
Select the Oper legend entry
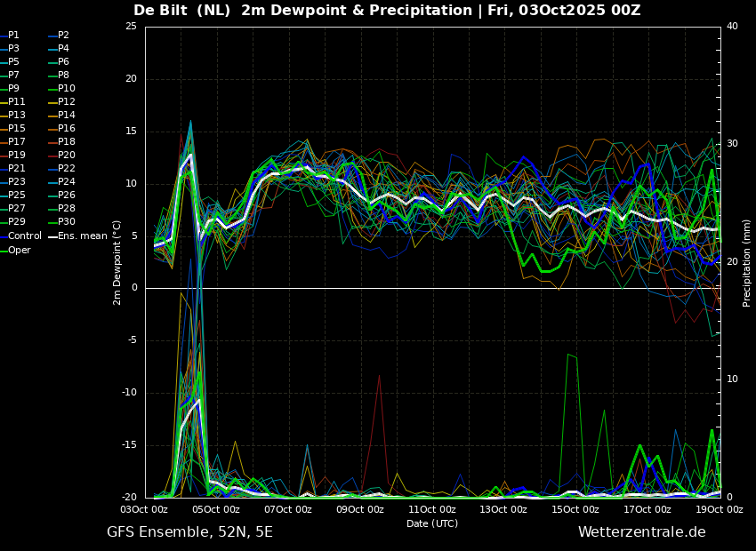pos(15,250)
